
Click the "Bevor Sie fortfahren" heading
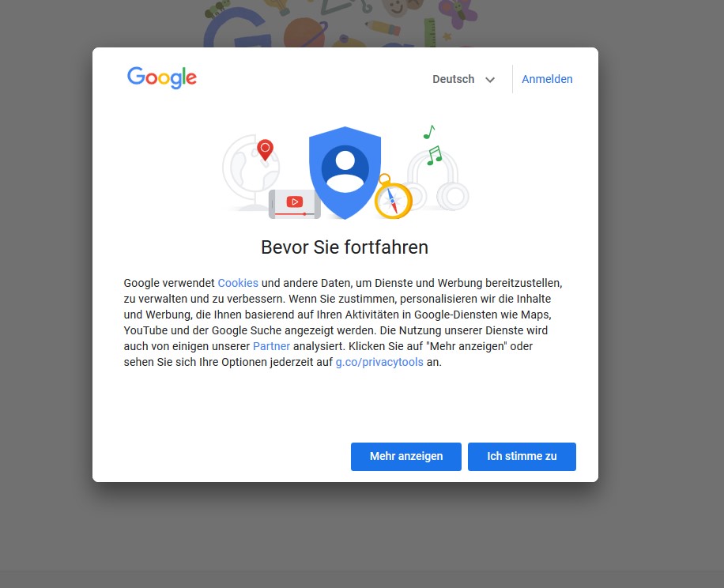(x=345, y=247)
